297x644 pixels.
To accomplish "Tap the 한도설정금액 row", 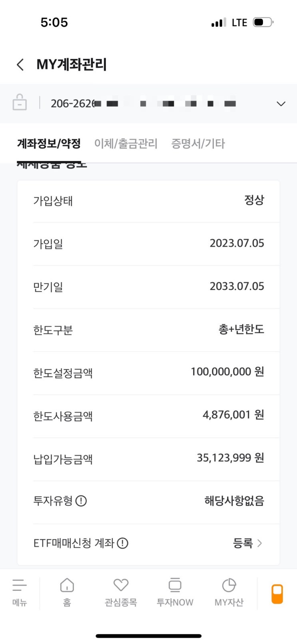I will pos(148,373).
